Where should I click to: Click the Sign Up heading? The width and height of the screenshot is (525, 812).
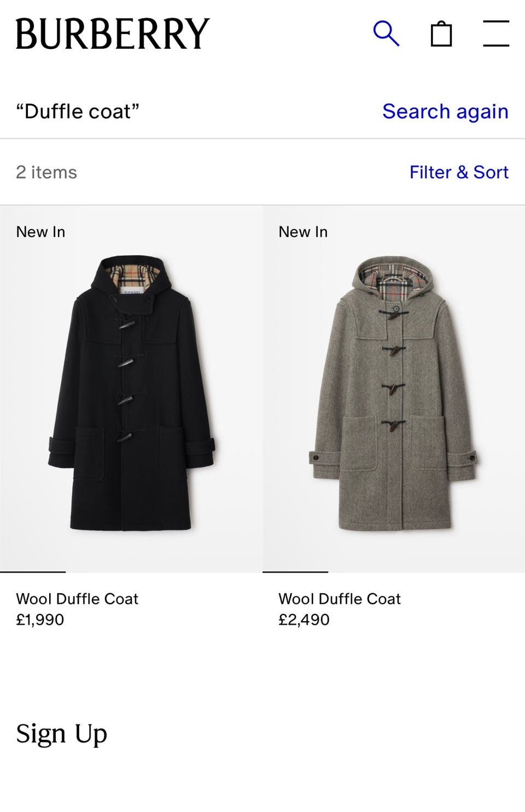point(61,734)
